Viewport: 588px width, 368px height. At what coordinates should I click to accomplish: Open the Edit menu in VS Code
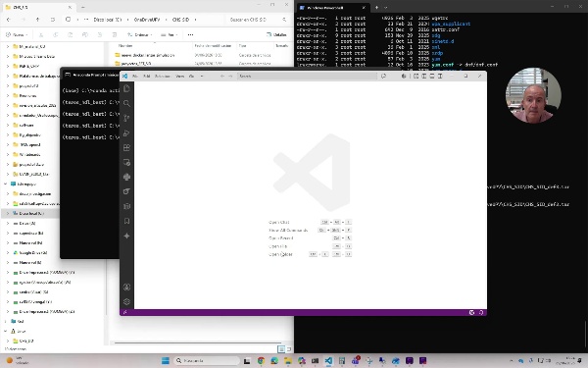(x=147, y=76)
